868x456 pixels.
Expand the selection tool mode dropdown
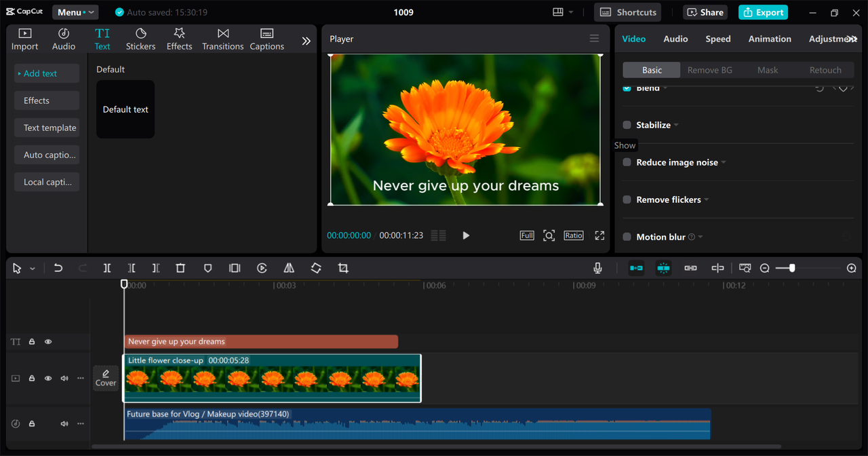[33, 269]
